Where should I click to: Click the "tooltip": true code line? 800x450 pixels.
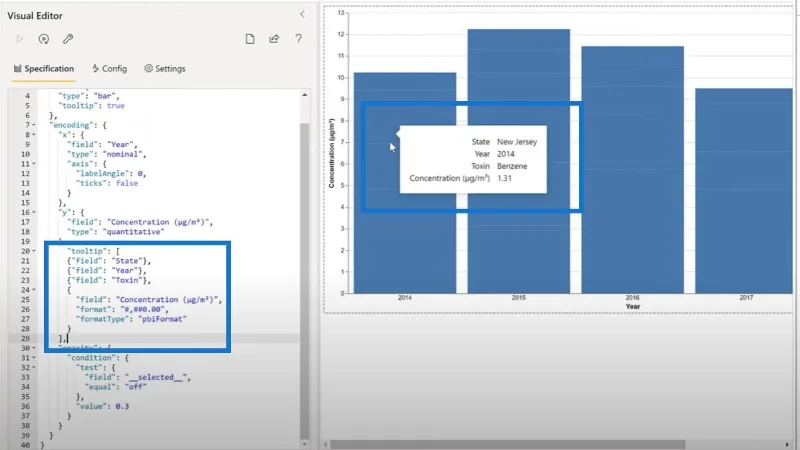[x=91, y=106]
